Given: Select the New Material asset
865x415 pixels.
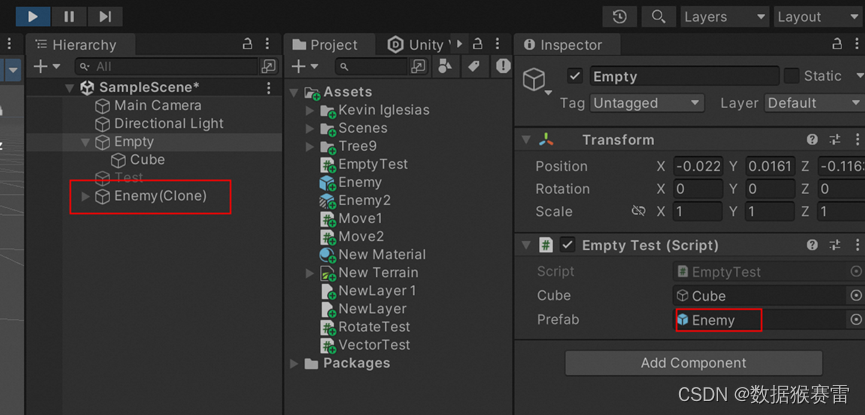Looking at the screenshot, I should tap(372, 255).
